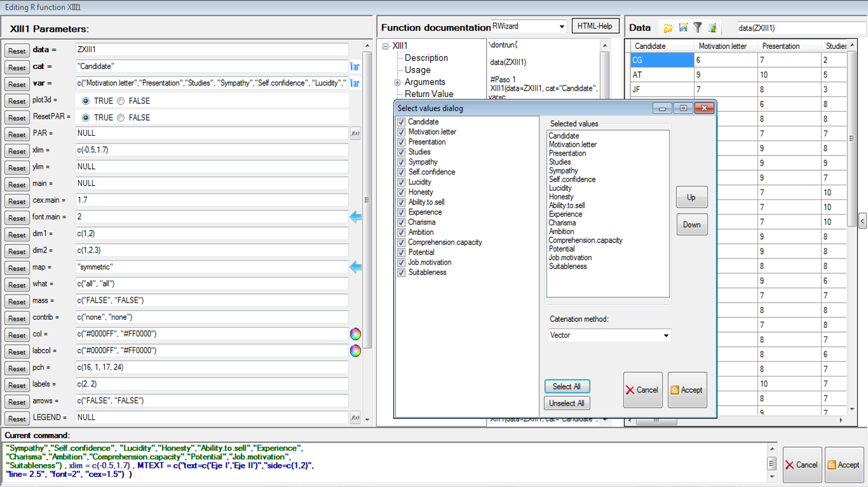Click the export data icon with green arrow
This screenshot has width=868, height=487.
pos(712,27)
